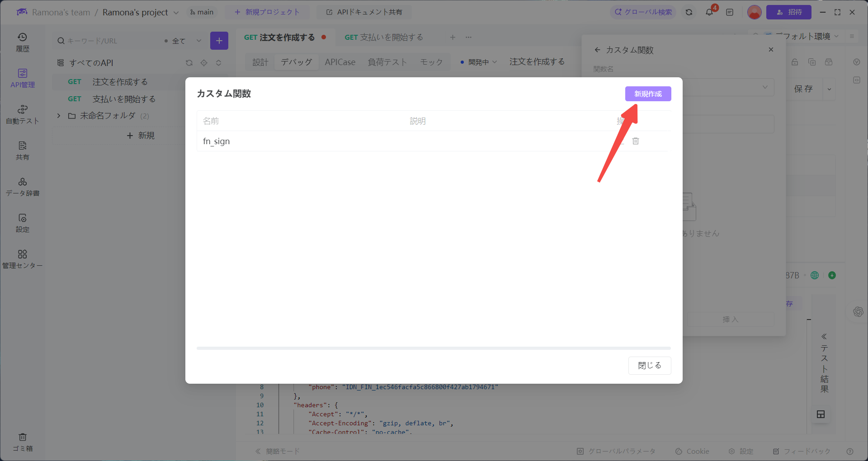868x461 pixels.
Task: Open the user avatar menu
Action: [754, 12]
